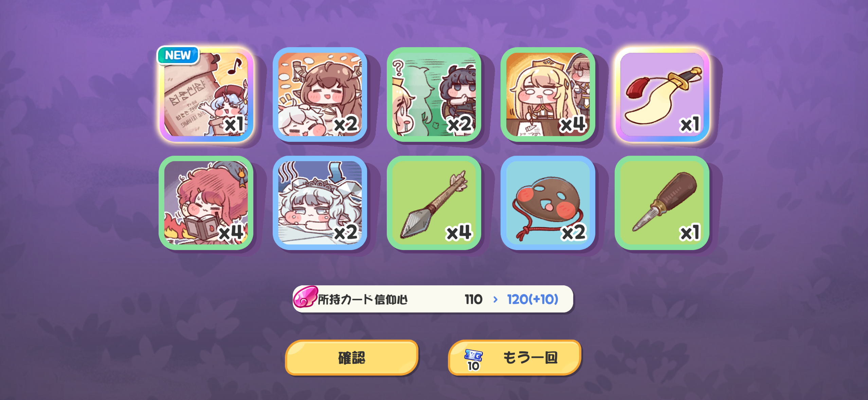Open the blonde crowned girl writing card
Image resolution: width=868 pixels, height=400 pixels.
pos(548,94)
